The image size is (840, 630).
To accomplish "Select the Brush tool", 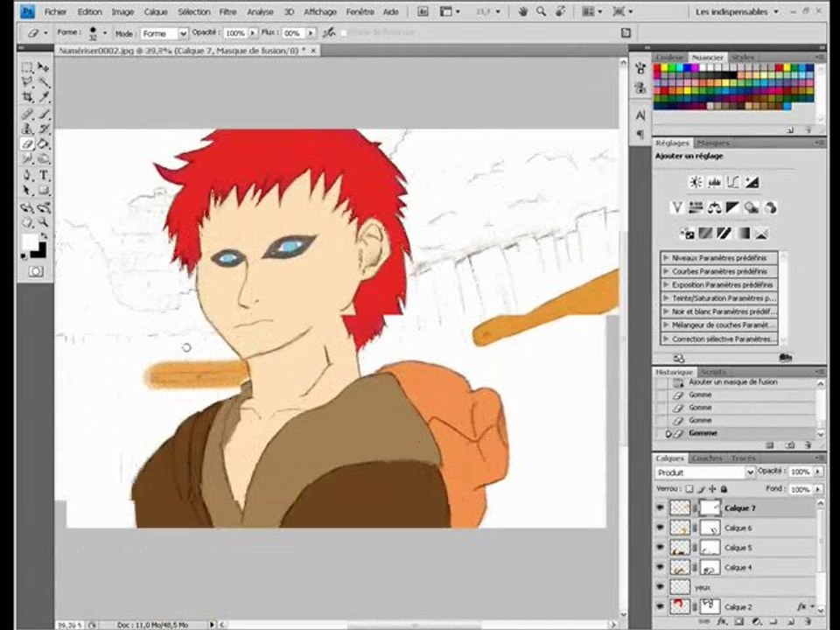I will coord(44,114).
